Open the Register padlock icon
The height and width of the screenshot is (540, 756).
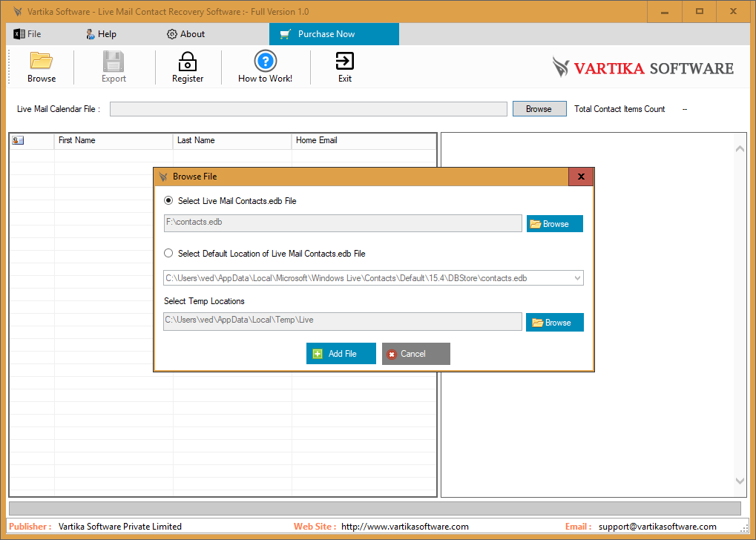pos(188,62)
